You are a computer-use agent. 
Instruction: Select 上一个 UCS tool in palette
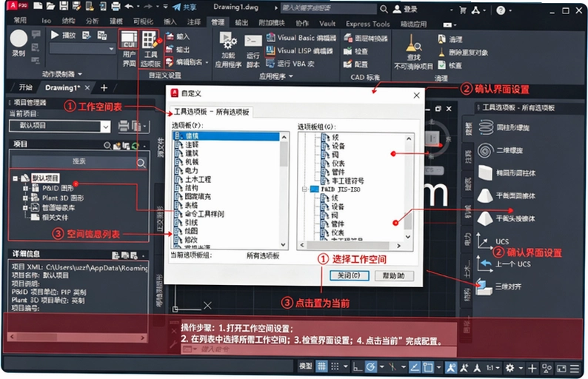504,264
